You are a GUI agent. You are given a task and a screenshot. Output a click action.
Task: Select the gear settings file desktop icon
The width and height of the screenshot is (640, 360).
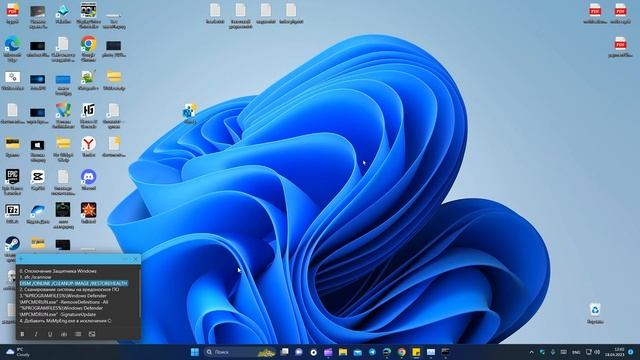point(12,80)
